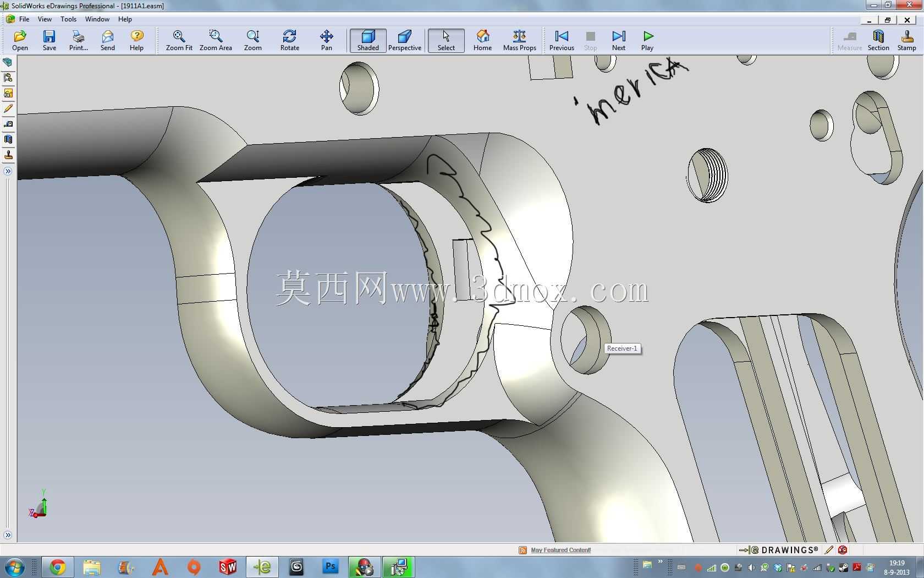Advance to Next view
Viewport: 924px width, 578px height.
click(x=619, y=40)
